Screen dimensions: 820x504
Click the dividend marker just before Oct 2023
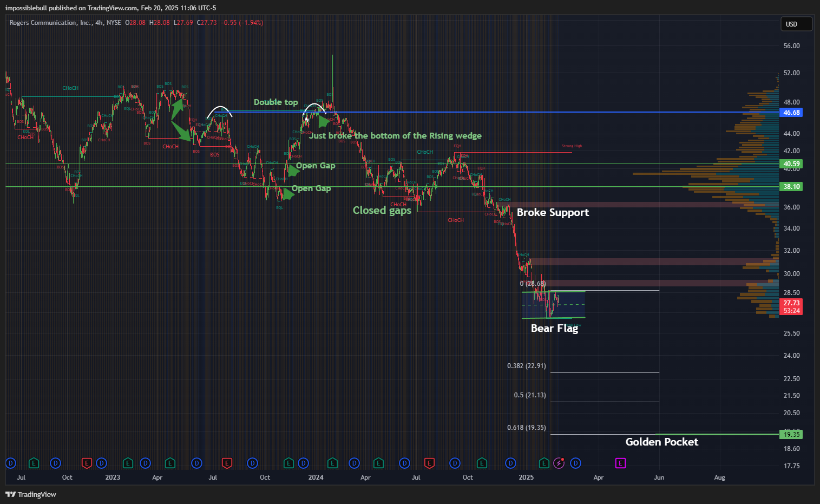(x=252, y=463)
